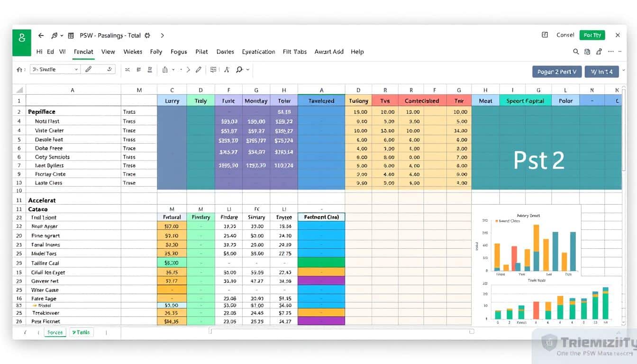
Task: Click the panel layout icon beside Conrel
Action: point(545,35)
